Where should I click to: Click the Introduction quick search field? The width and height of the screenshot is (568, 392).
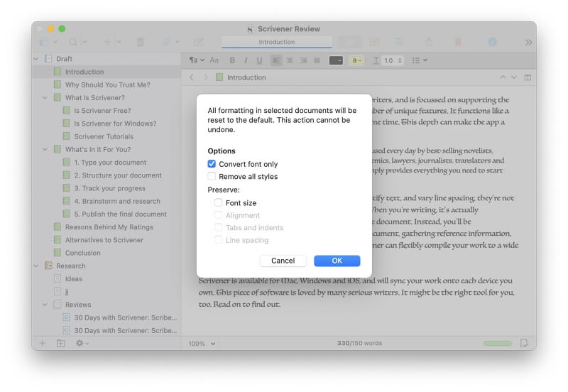tap(277, 42)
